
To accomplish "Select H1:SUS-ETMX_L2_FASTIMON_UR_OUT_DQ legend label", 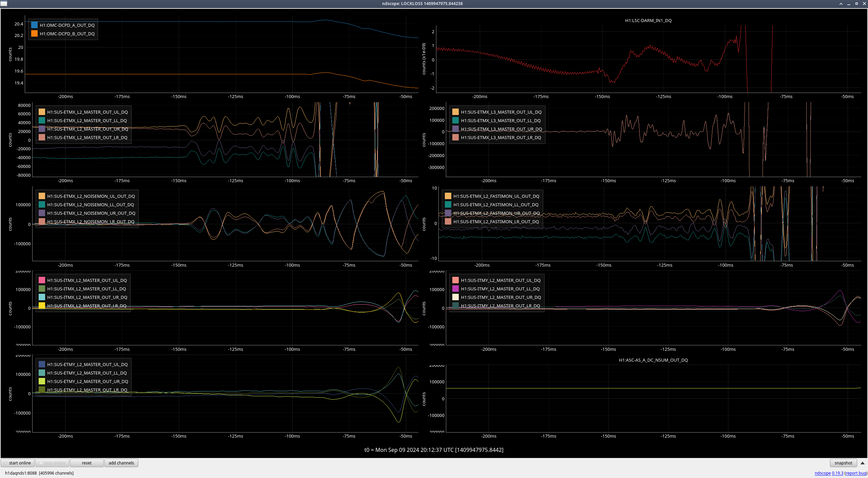I will [497, 213].
